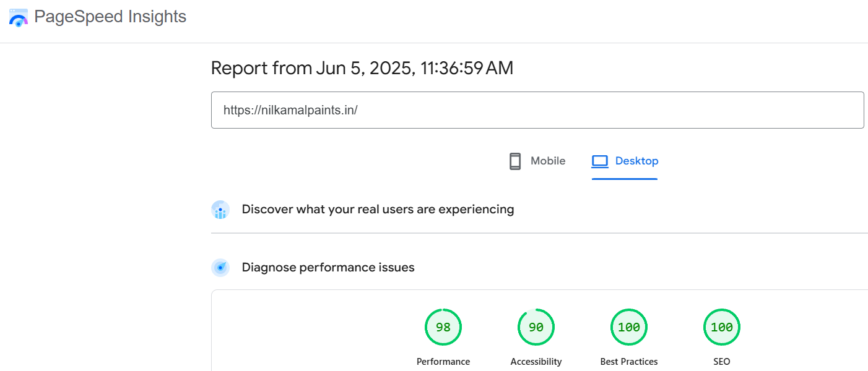
Task: Click the SEO category label
Action: (x=722, y=362)
